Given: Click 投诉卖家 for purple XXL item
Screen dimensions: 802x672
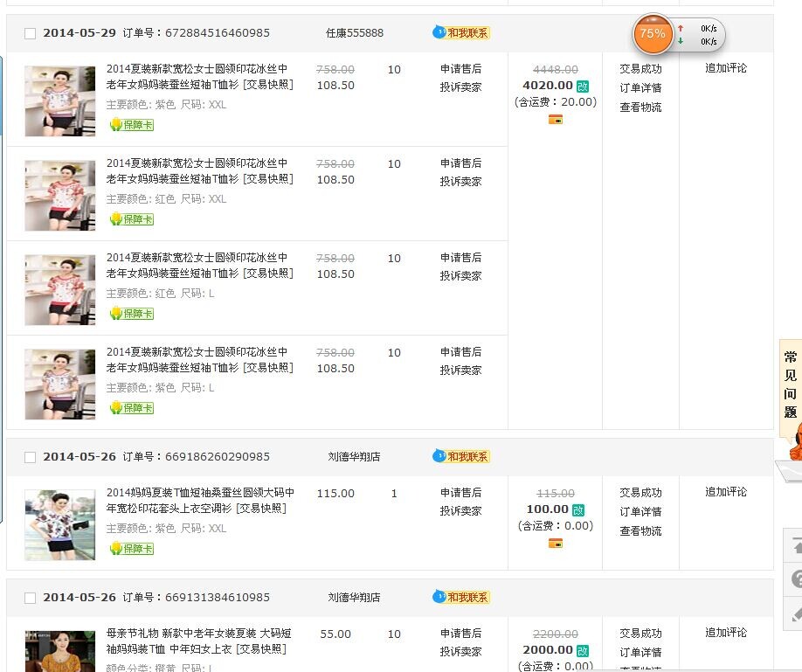Looking at the screenshot, I should point(460,87).
